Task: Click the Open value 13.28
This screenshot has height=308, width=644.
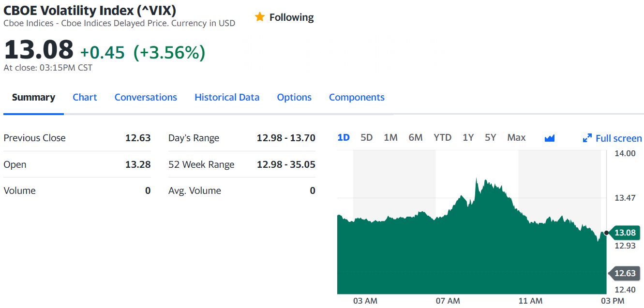Action: pos(138,164)
